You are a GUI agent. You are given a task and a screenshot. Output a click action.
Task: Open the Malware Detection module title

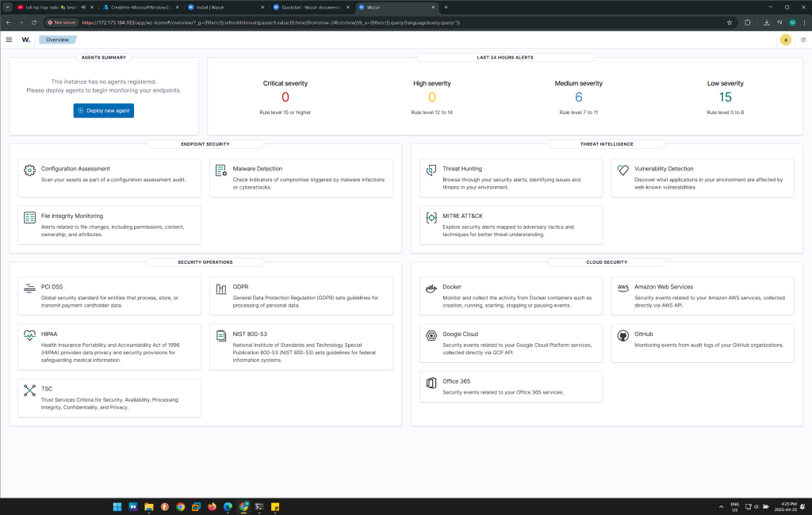[x=258, y=169]
